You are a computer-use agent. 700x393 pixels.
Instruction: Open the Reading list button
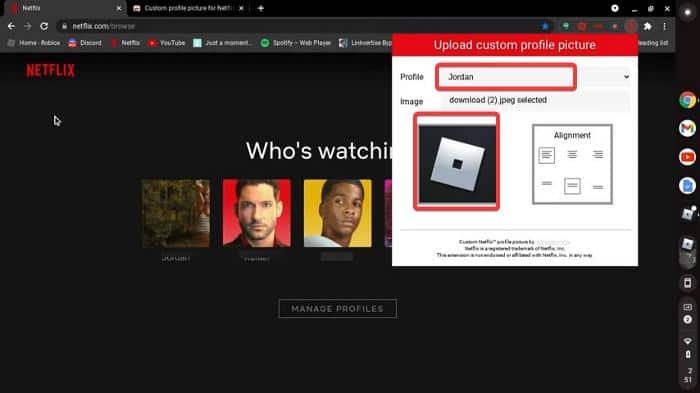[x=653, y=43]
